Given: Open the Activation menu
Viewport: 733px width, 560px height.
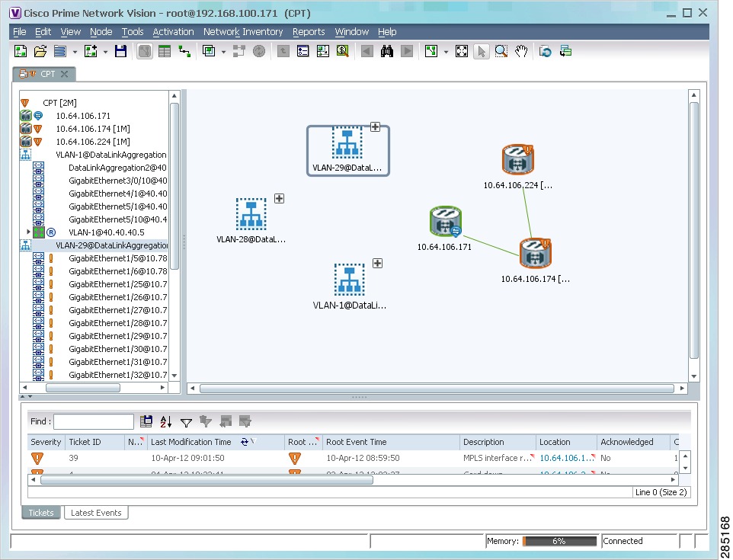Looking at the screenshot, I should click(173, 32).
